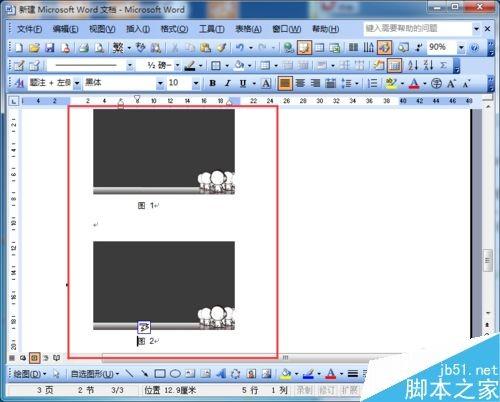Open the 插入(I) menu

pos(138,29)
